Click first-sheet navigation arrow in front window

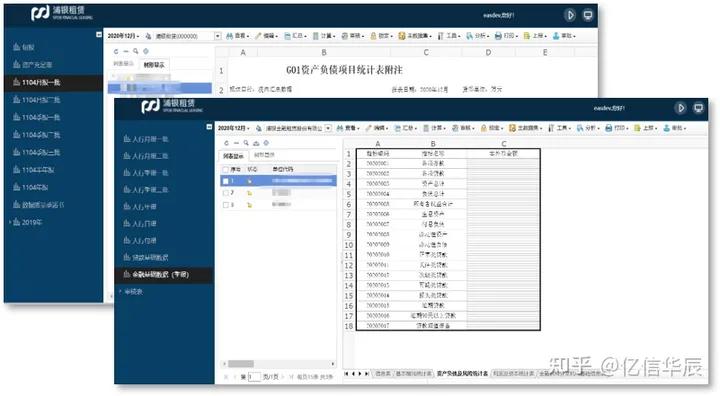pos(346,374)
